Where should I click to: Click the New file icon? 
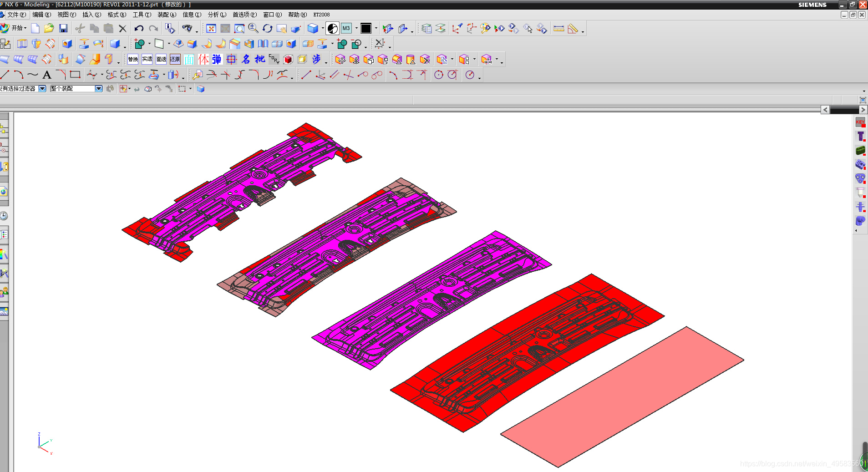point(35,28)
